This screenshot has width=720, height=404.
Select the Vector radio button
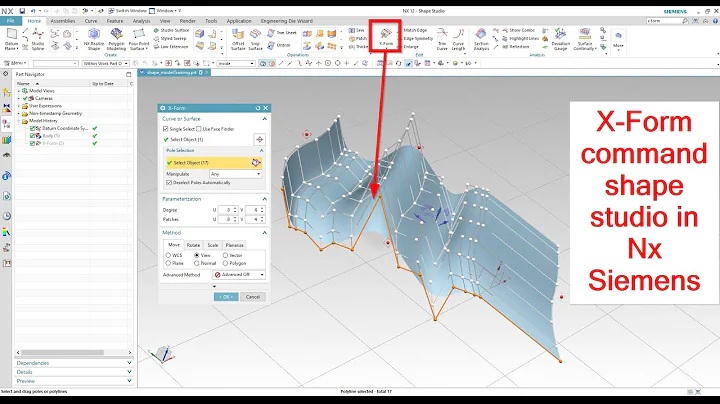coord(225,255)
